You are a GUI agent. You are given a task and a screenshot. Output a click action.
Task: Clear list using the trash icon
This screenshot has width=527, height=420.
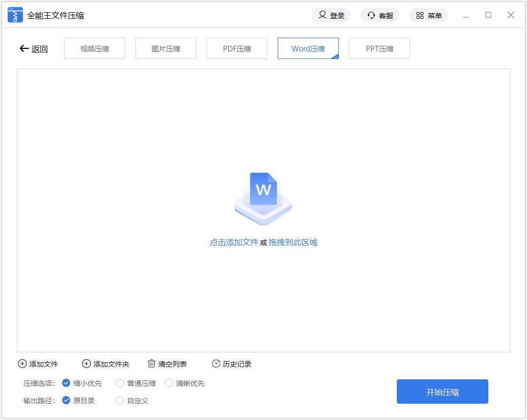point(152,364)
